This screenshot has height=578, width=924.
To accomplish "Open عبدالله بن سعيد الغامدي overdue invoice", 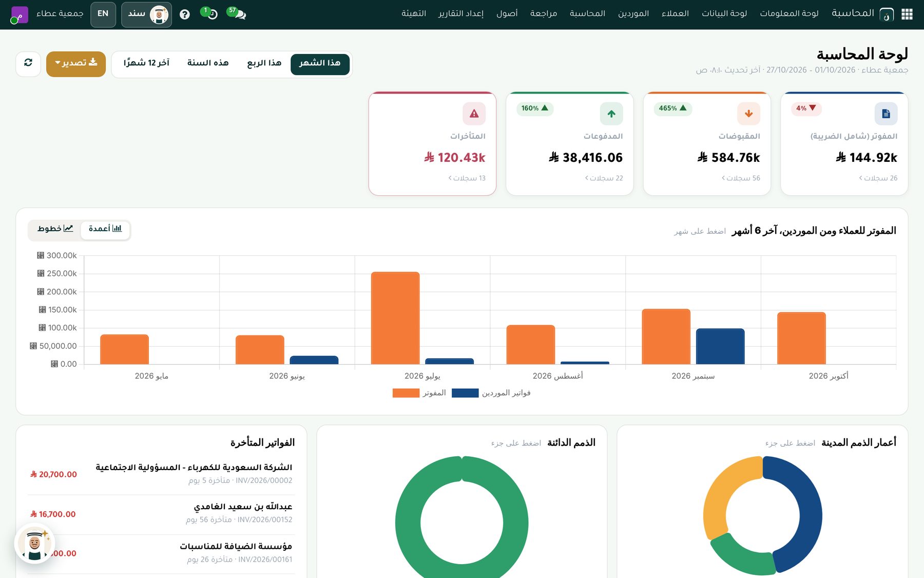I will 161,514.
